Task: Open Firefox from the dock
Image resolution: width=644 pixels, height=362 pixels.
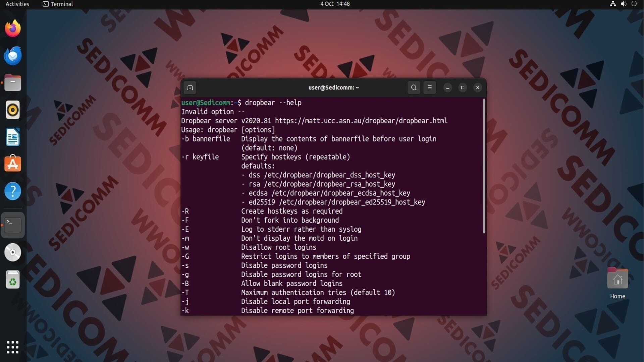Action: [13, 28]
